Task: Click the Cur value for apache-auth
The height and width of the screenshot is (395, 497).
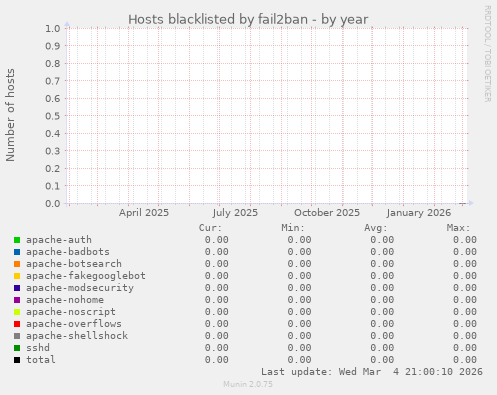Action: (x=216, y=240)
